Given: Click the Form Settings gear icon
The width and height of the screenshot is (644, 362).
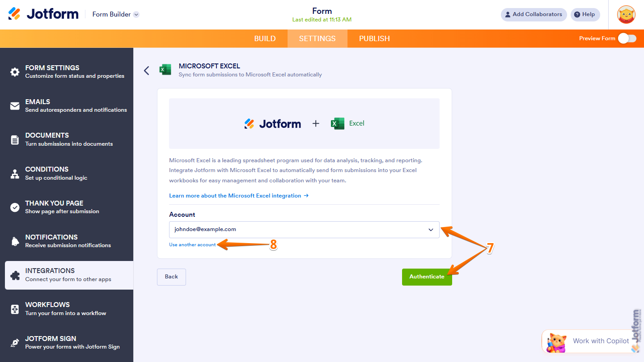Looking at the screenshot, I should point(15,72).
